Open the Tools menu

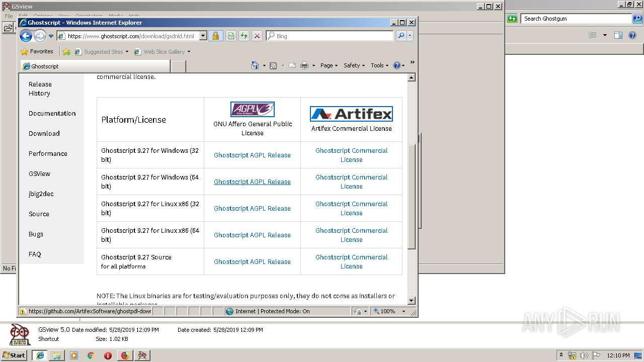coord(380,65)
